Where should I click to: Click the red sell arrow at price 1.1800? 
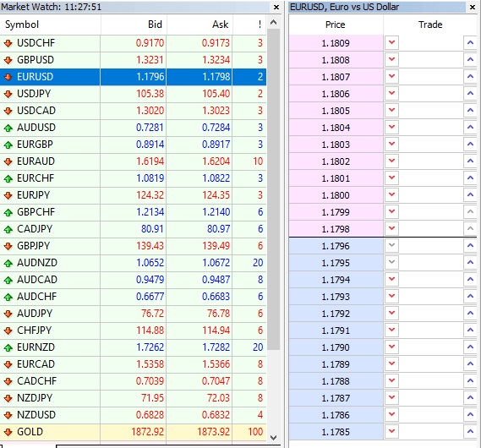[x=391, y=194]
